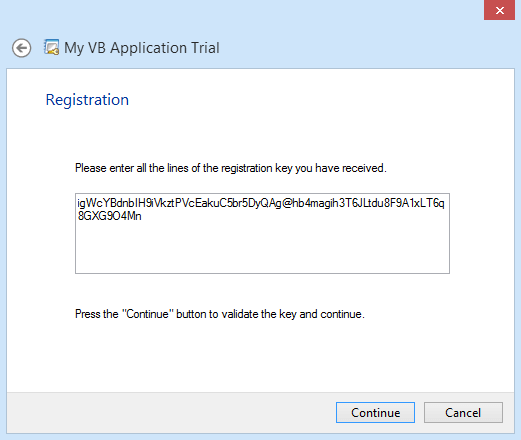Click the first line of the registration key
The width and height of the screenshot is (521, 440).
pos(261,203)
